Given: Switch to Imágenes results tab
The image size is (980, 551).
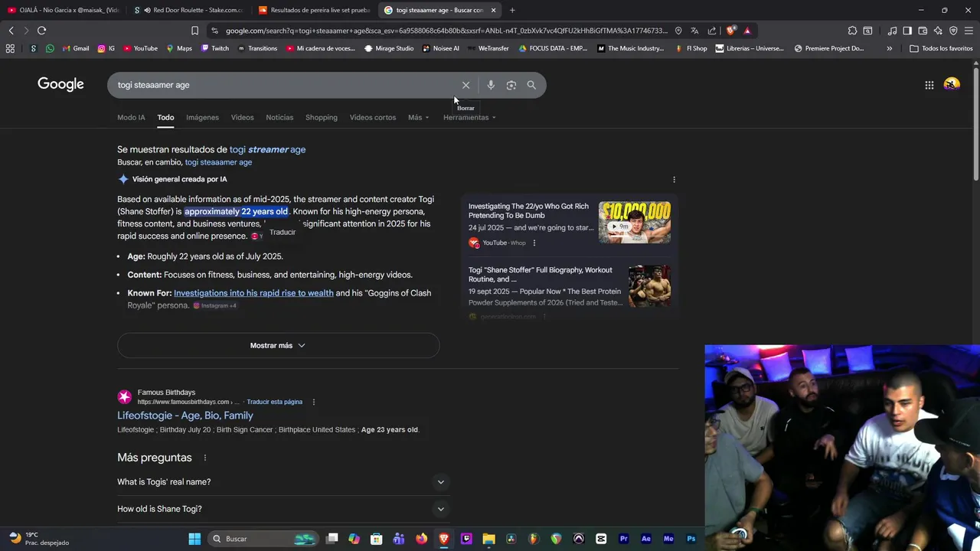Looking at the screenshot, I should (202, 117).
